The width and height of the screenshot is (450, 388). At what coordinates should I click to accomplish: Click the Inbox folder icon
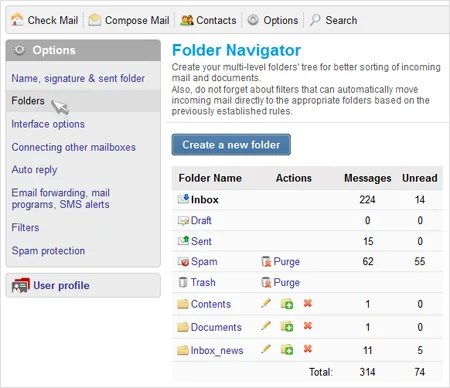pyautogui.click(x=183, y=199)
